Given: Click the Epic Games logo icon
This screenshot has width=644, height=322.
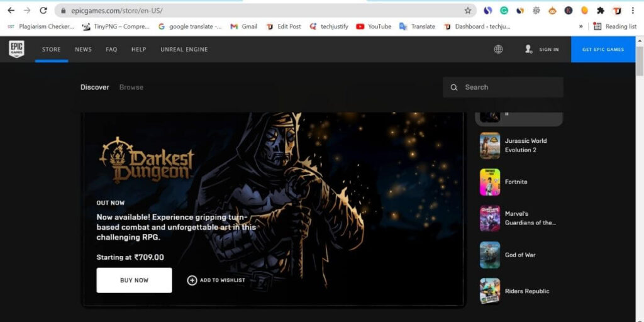Looking at the screenshot, I should coord(16,49).
